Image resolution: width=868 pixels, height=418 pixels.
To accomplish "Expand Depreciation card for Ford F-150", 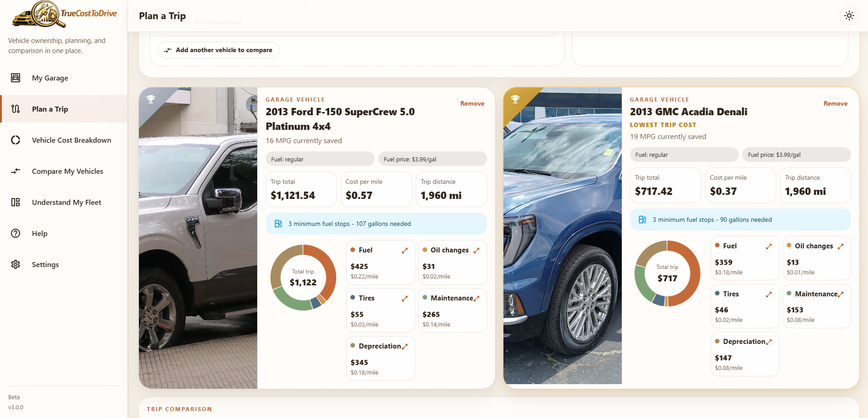I will click(405, 346).
